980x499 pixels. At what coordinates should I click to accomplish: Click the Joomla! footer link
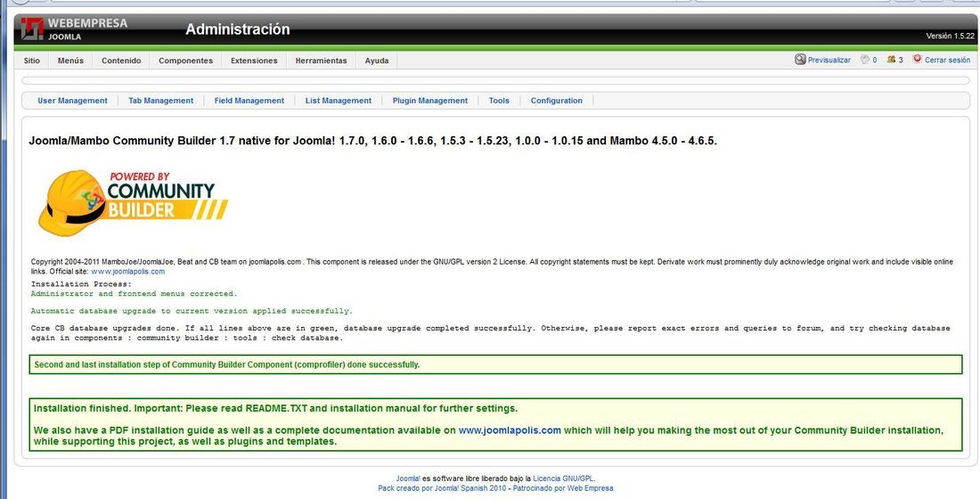[x=408, y=479]
